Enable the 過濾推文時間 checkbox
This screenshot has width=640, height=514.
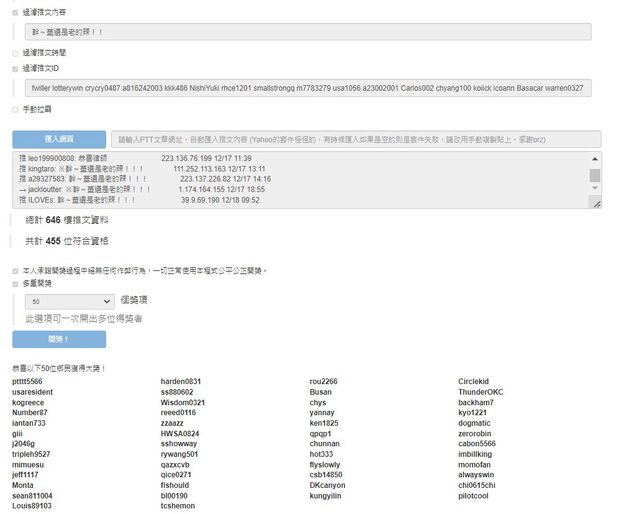click(x=15, y=53)
